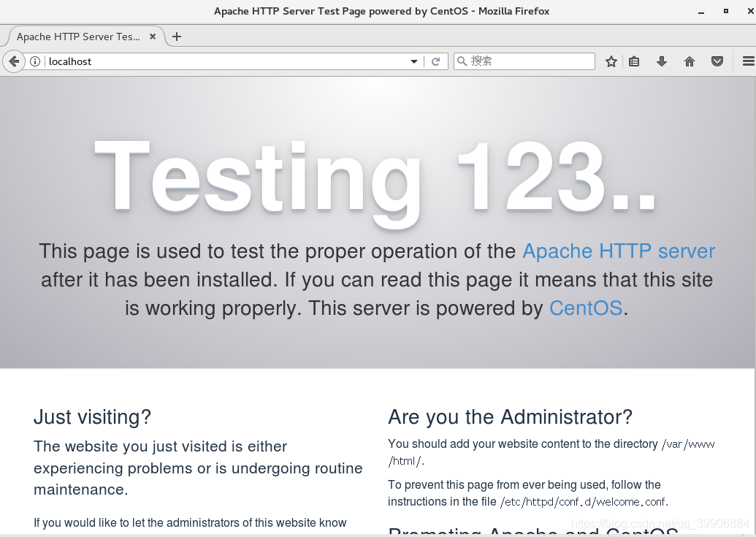Close the Apache HTTP Server Test tab

coord(153,37)
